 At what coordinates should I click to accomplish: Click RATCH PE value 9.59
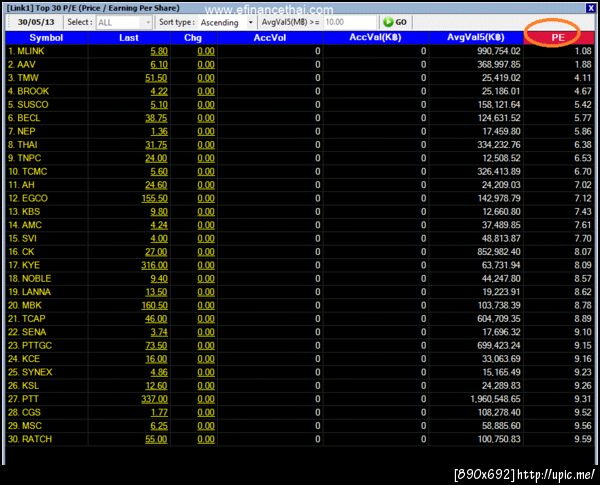(x=583, y=439)
